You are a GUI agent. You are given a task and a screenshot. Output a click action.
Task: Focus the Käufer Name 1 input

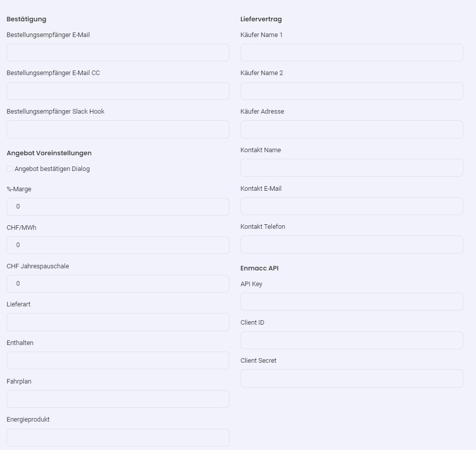(352, 52)
